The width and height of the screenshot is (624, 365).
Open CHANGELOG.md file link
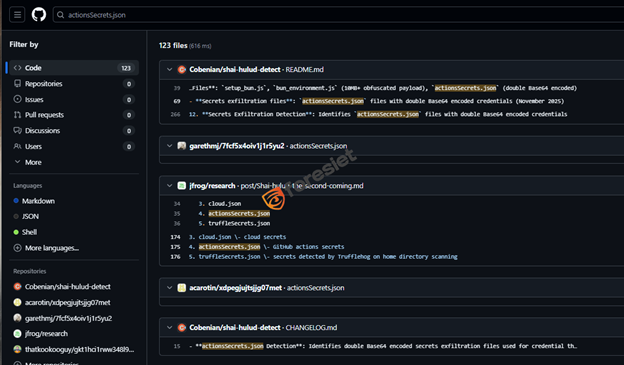311,328
